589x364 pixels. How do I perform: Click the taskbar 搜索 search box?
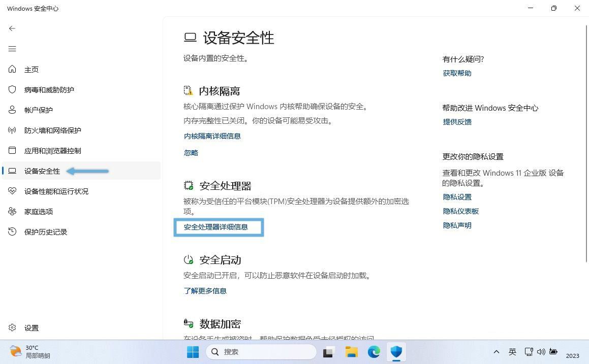pyautogui.click(x=261, y=352)
